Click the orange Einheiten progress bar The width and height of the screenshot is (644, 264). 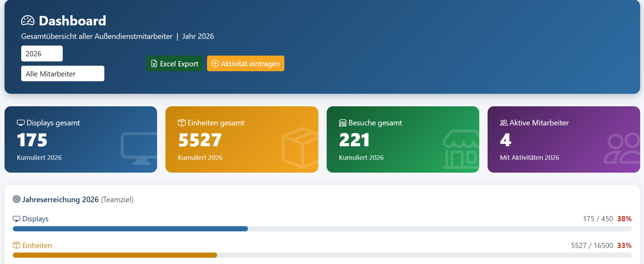pyautogui.click(x=115, y=255)
